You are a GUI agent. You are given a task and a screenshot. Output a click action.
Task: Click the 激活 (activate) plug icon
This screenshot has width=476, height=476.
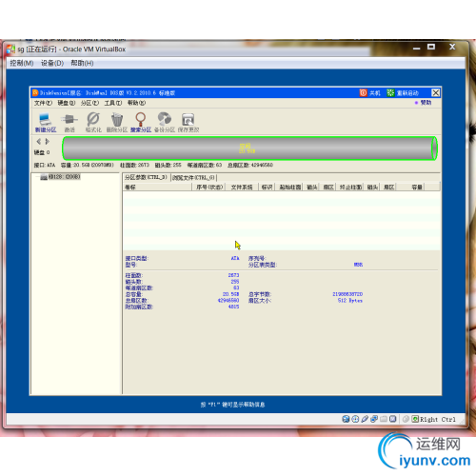(x=69, y=123)
